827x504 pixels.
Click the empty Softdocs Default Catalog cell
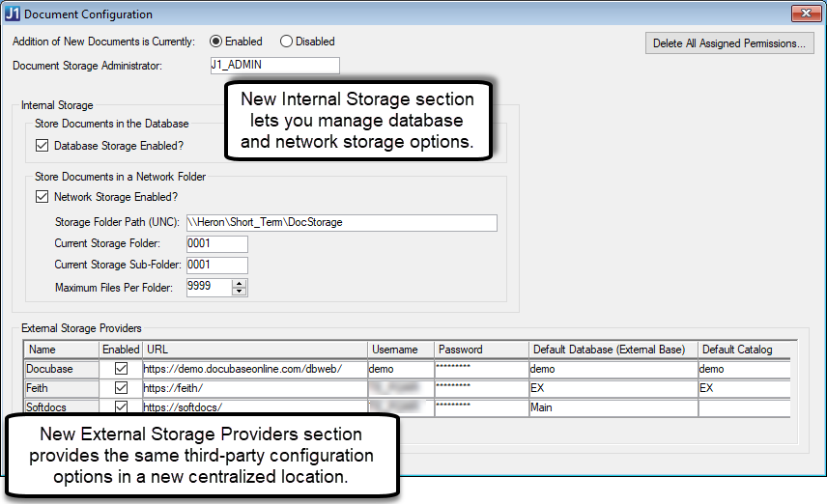[744, 407]
